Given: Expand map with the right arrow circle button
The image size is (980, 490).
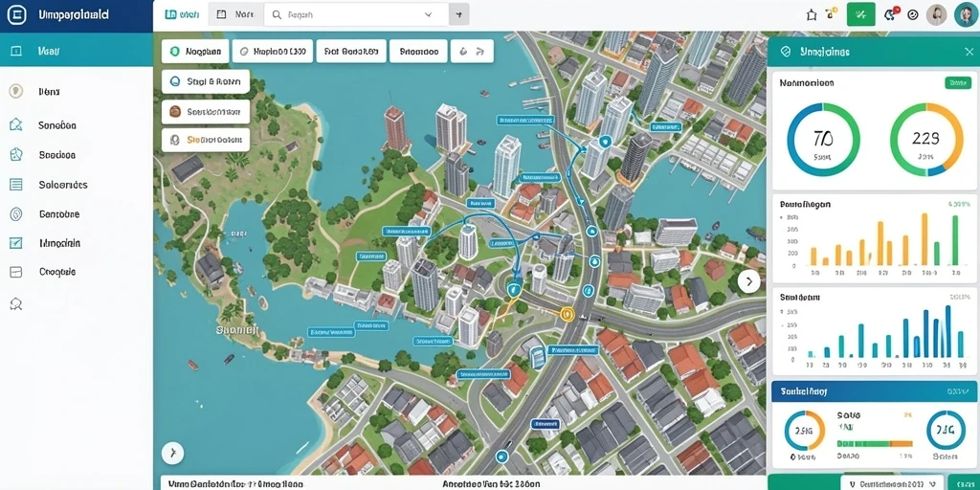Looking at the screenshot, I should click(748, 282).
